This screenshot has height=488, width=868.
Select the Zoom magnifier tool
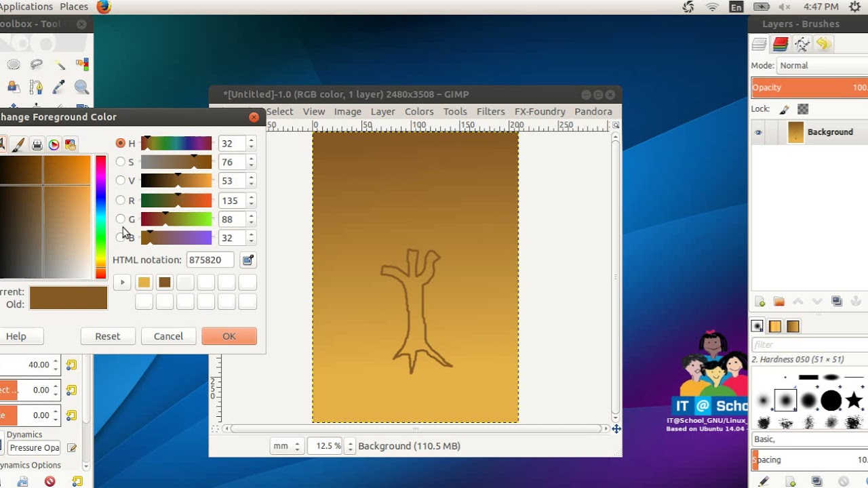point(82,87)
